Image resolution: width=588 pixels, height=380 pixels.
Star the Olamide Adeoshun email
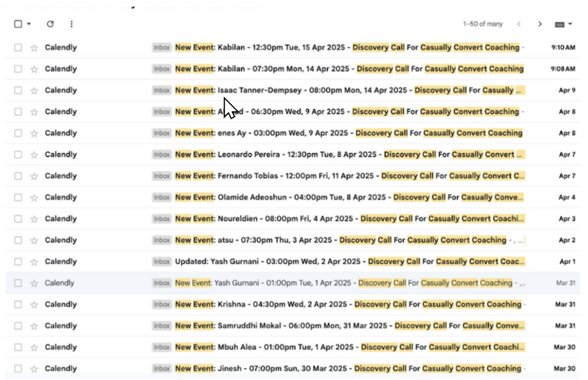[34, 197]
